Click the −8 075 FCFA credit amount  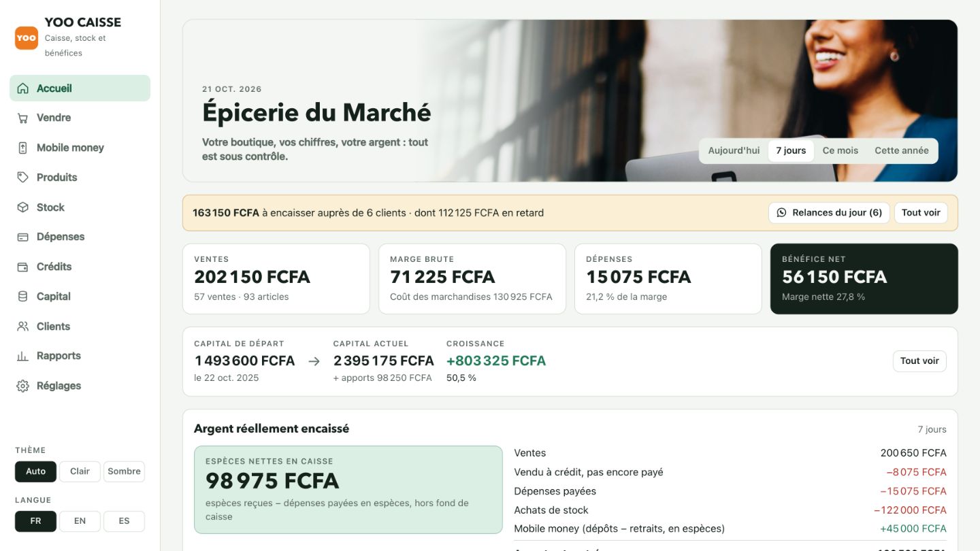coord(916,472)
